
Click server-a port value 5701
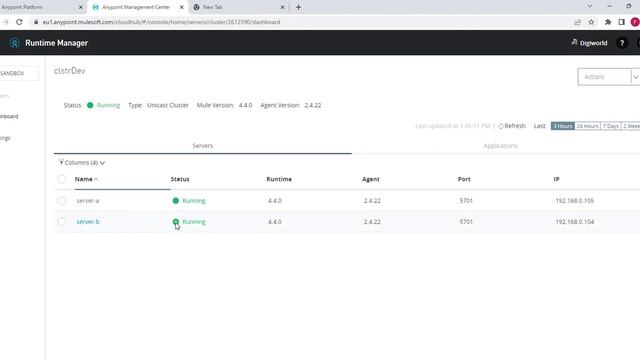click(466, 200)
